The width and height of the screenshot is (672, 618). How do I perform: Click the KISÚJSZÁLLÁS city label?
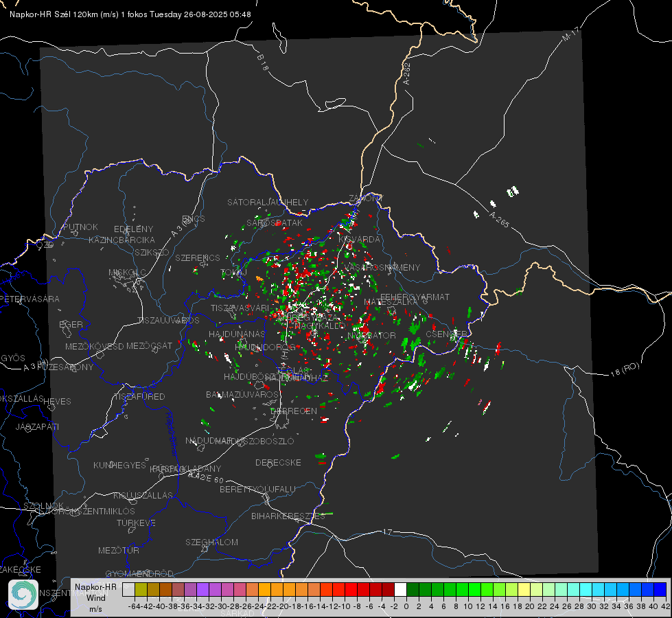click(143, 495)
